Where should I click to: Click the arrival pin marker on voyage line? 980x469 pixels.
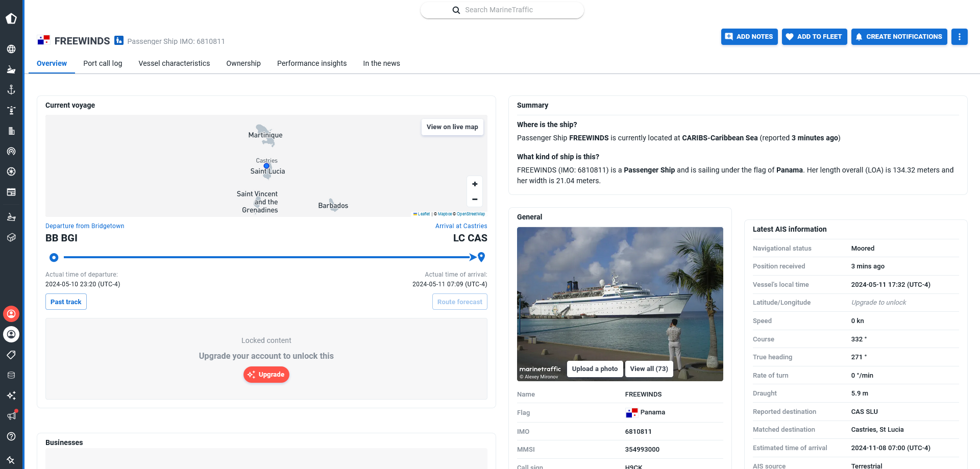pos(481,257)
